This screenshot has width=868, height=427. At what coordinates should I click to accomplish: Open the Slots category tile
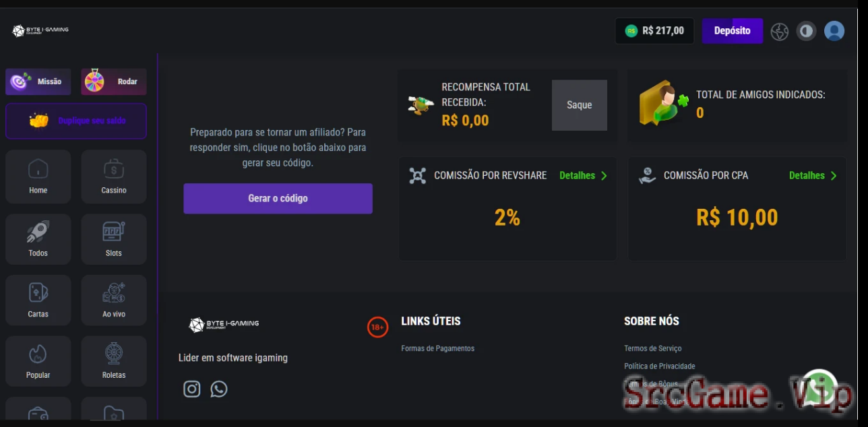coord(114,239)
